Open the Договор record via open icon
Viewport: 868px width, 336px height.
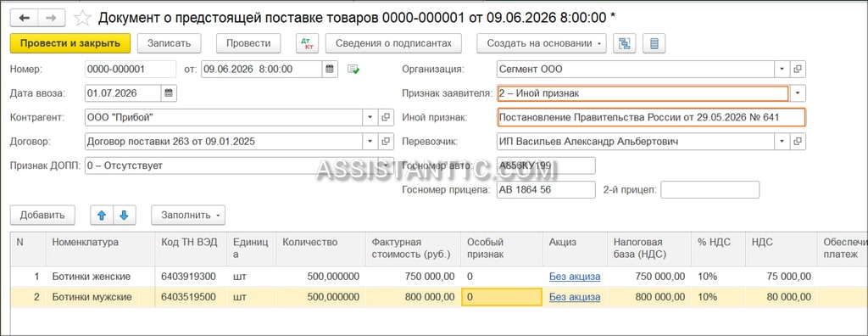tap(386, 142)
